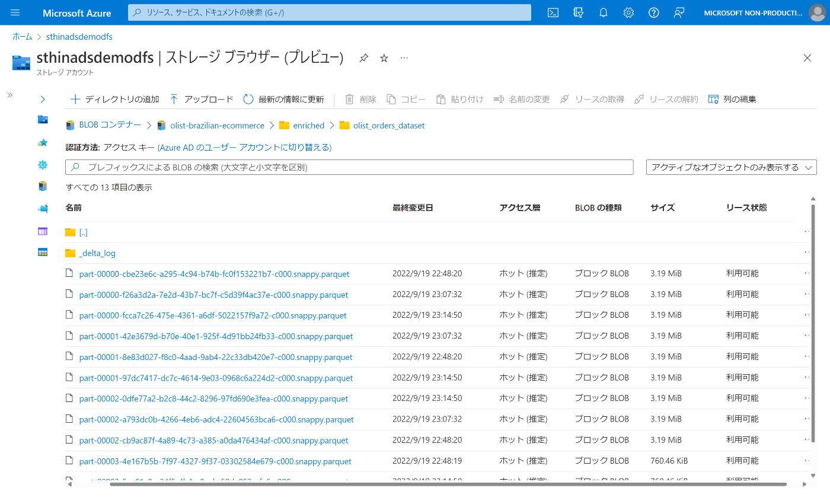This screenshot has width=830, height=504.
Task: Open Recently viewed gear icon in sidebar
Action: pyautogui.click(x=43, y=165)
